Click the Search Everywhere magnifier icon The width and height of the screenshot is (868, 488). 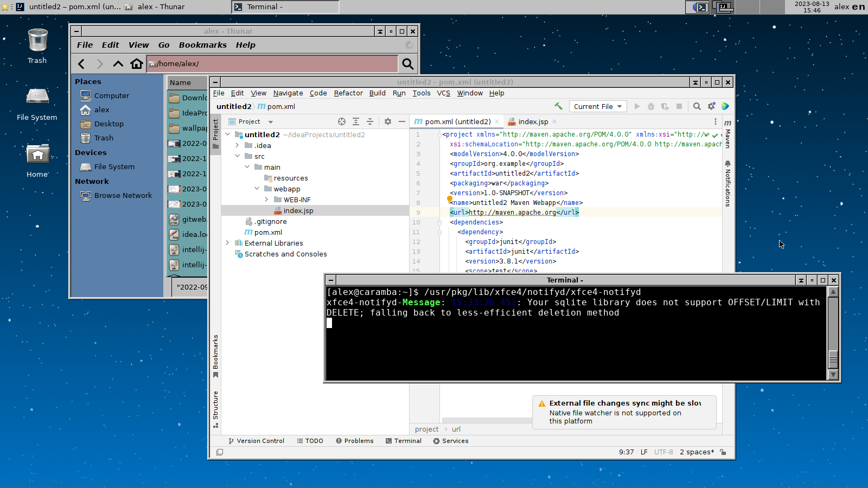tap(697, 106)
